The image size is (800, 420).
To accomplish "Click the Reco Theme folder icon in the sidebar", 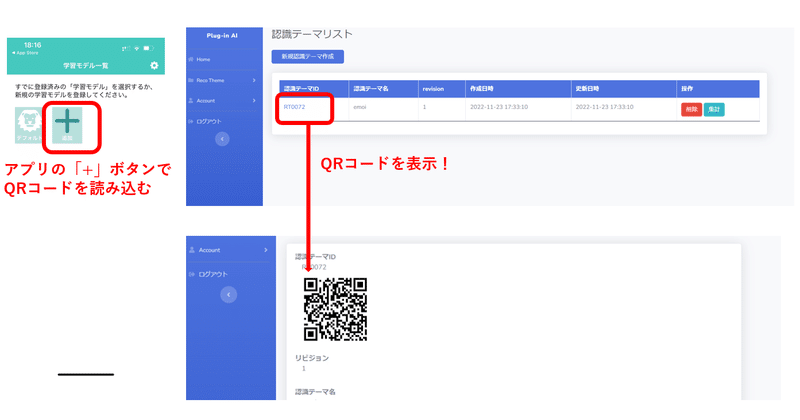I will pyautogui.click(x=191, y=80).
